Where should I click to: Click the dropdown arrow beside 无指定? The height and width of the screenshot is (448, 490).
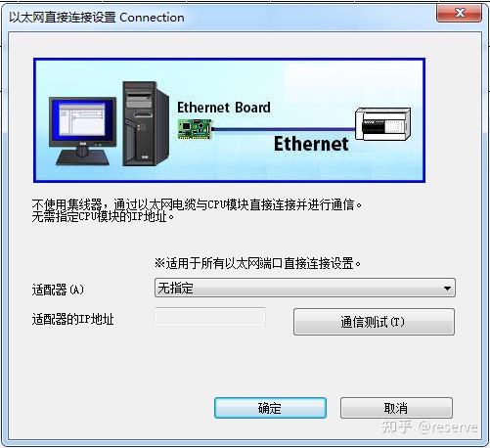coord(447,289)
